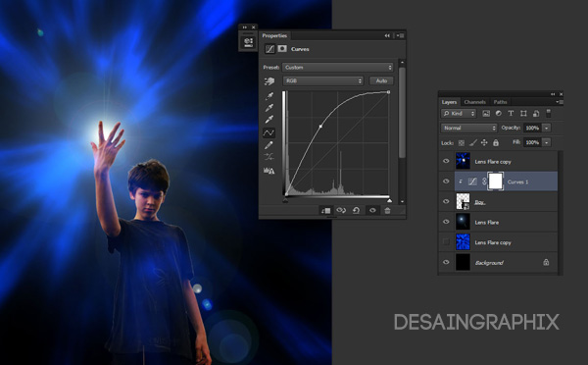Select the Properties tab
Image resolution: width=588 pixels, height=365 pixels.
(x=274, y=35)
